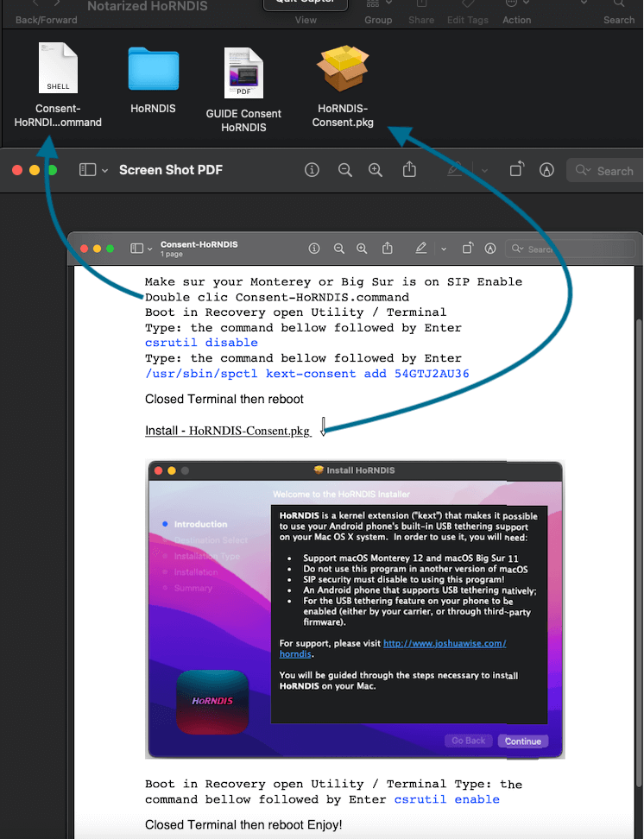The height and width of the screenshot is (839, 644).
Task: Open the Finder View options
Action: 306,20
